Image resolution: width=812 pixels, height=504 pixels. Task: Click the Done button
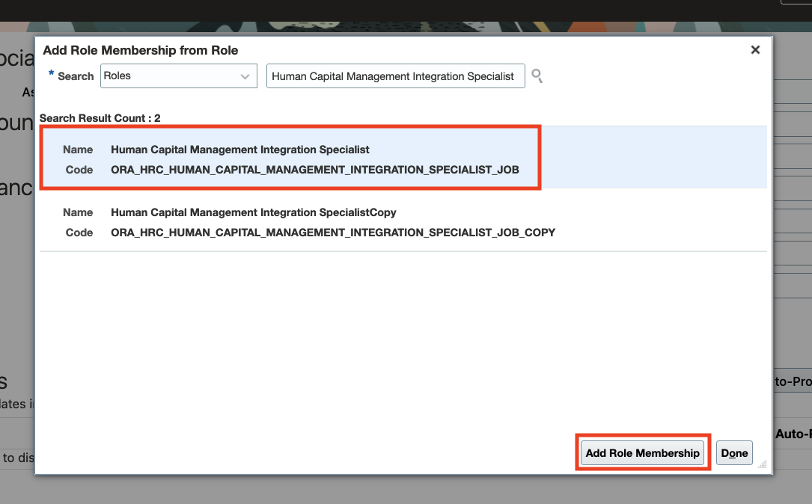734,453
